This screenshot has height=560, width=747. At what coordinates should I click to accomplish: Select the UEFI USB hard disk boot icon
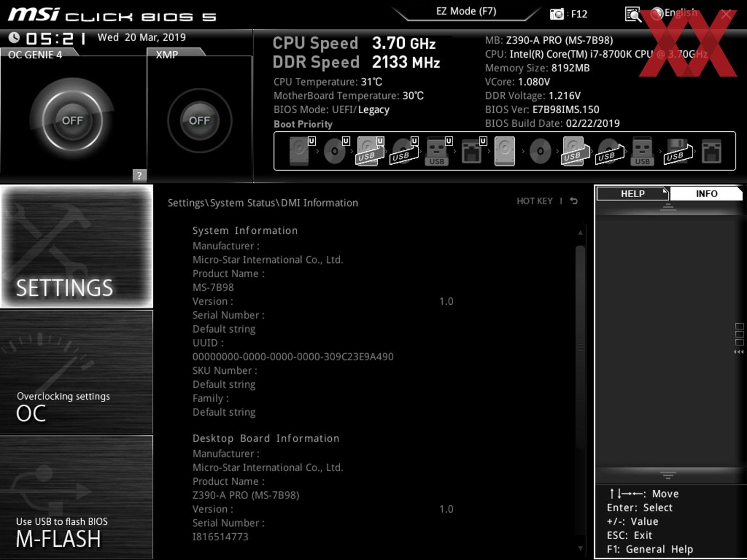(x=370, y=151)
